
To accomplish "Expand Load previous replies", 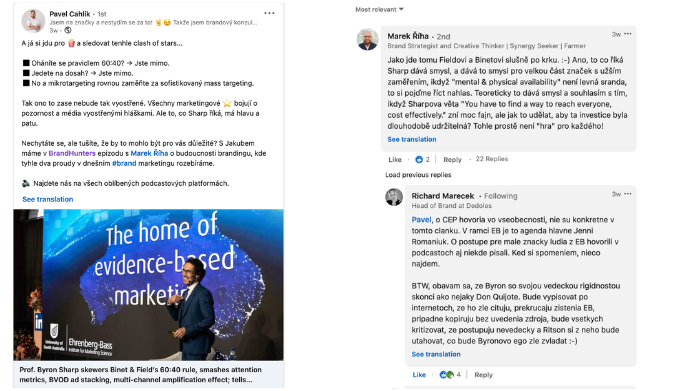I will 418,175.
